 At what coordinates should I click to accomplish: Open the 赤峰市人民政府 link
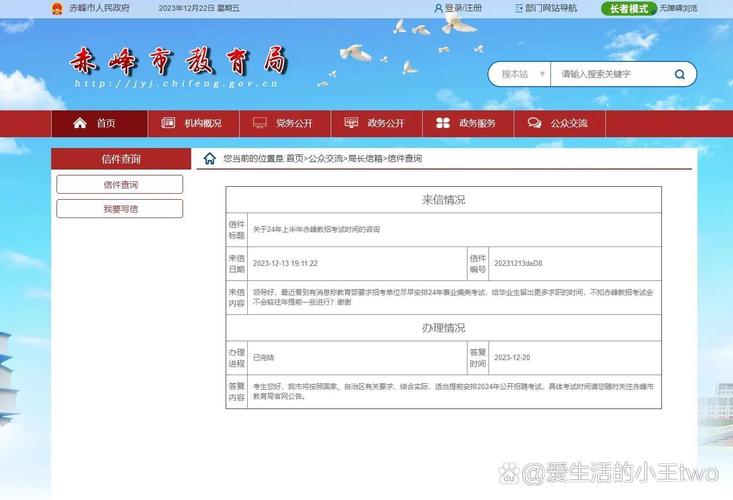click(100, 8)
